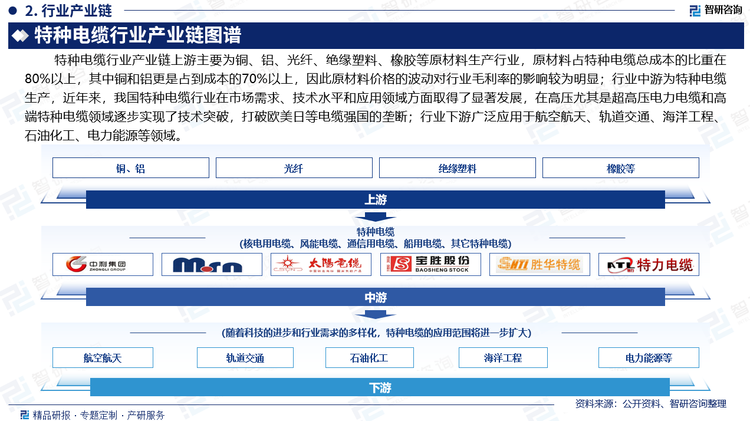Click the 胜华特缆 company logo
The width and height of the screenshot is (750, 421).
pos(540,265)
